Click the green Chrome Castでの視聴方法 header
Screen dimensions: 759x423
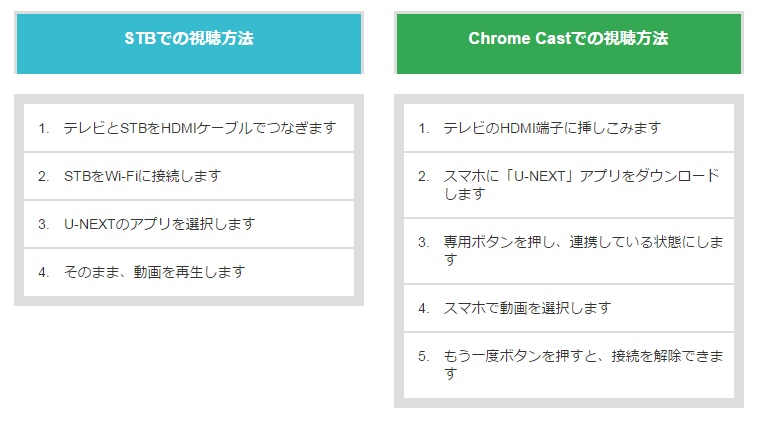[x=569, y=44]
